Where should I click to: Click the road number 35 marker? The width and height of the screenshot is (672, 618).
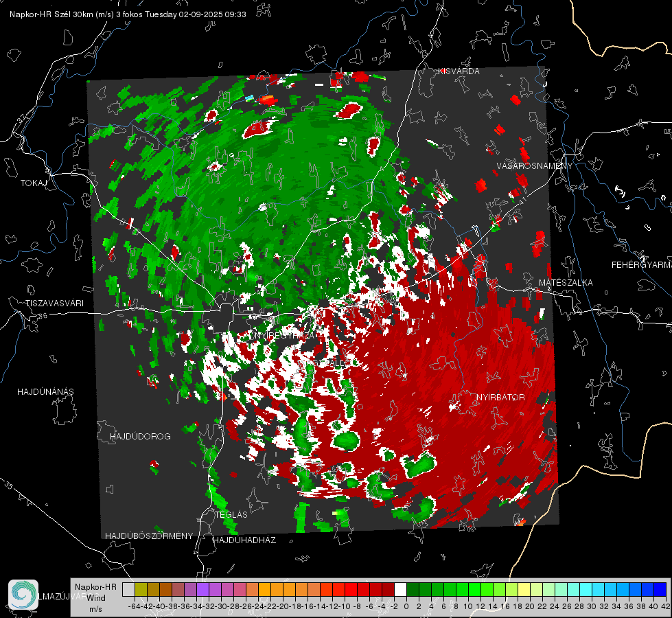pos(8,485)
